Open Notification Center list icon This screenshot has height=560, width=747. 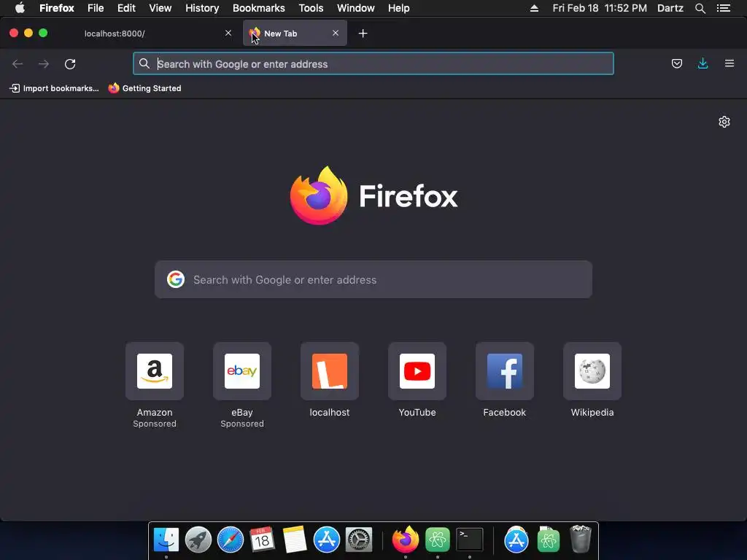[724, 8]
